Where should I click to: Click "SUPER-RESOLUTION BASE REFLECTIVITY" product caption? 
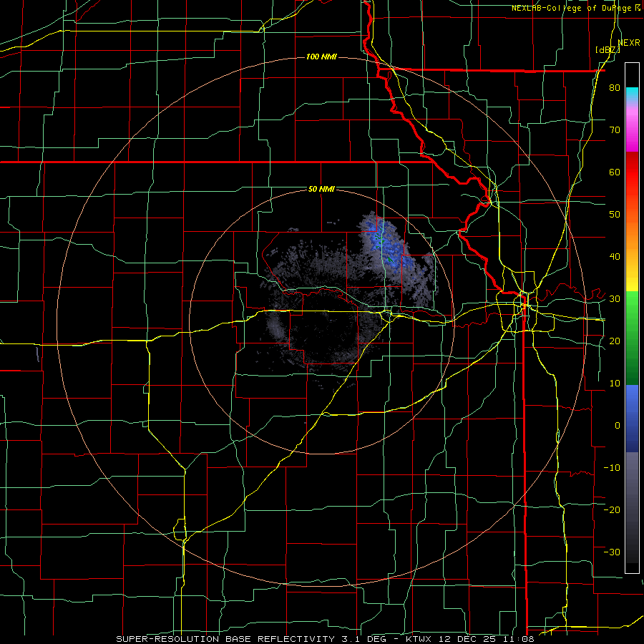point(225,639)
